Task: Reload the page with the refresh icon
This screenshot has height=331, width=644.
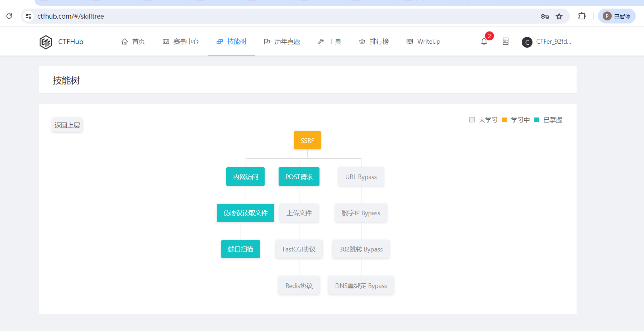Action: (9, 16)
